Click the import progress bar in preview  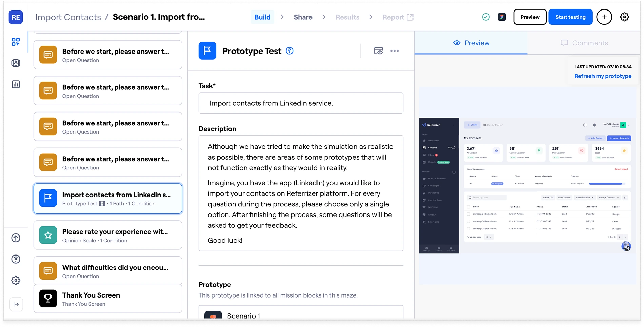click(607, 184)
